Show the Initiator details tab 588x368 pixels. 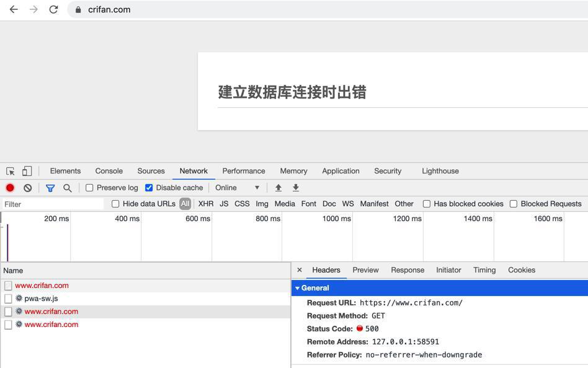[448, 270]
